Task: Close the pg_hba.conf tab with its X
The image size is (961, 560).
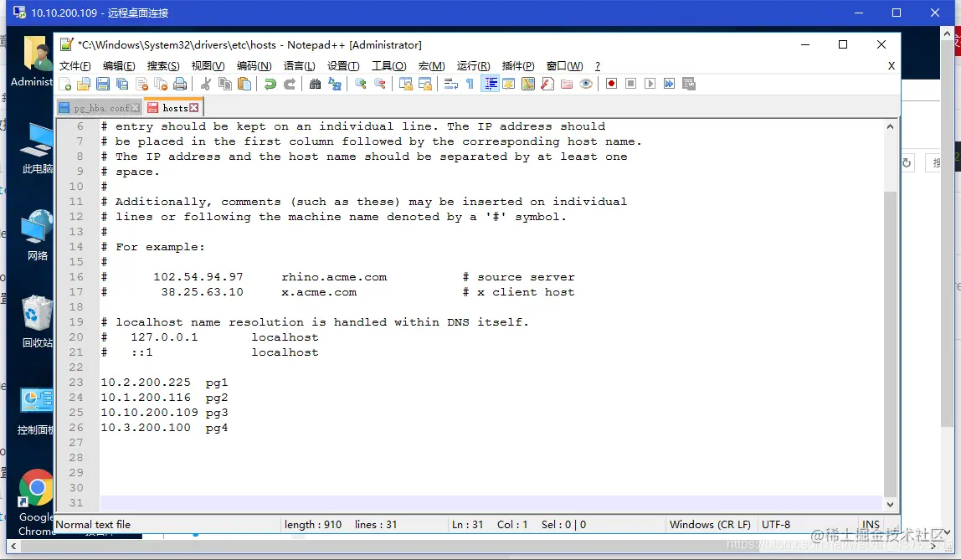Action: 136,108
